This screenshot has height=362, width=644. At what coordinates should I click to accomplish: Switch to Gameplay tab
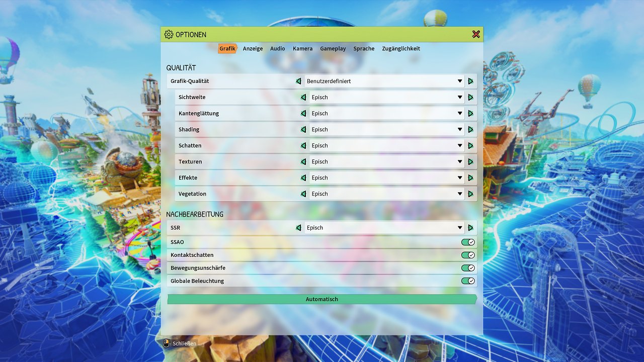(x=333, y=49)
